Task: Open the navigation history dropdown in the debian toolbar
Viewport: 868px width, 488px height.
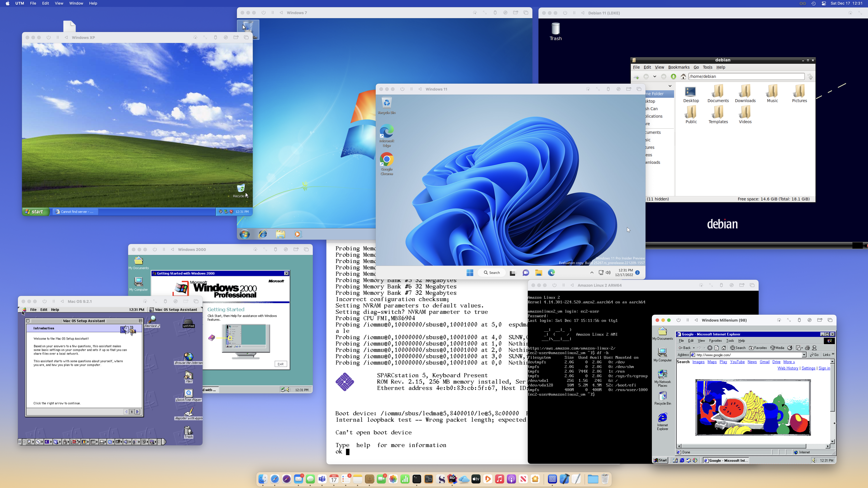Action: (x=655, y=76)
